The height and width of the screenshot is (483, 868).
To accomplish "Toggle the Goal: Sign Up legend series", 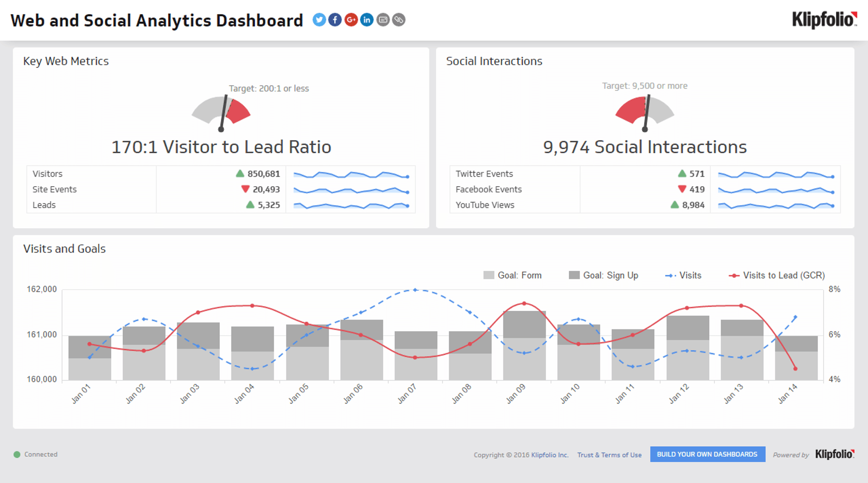I will [604, 275].
